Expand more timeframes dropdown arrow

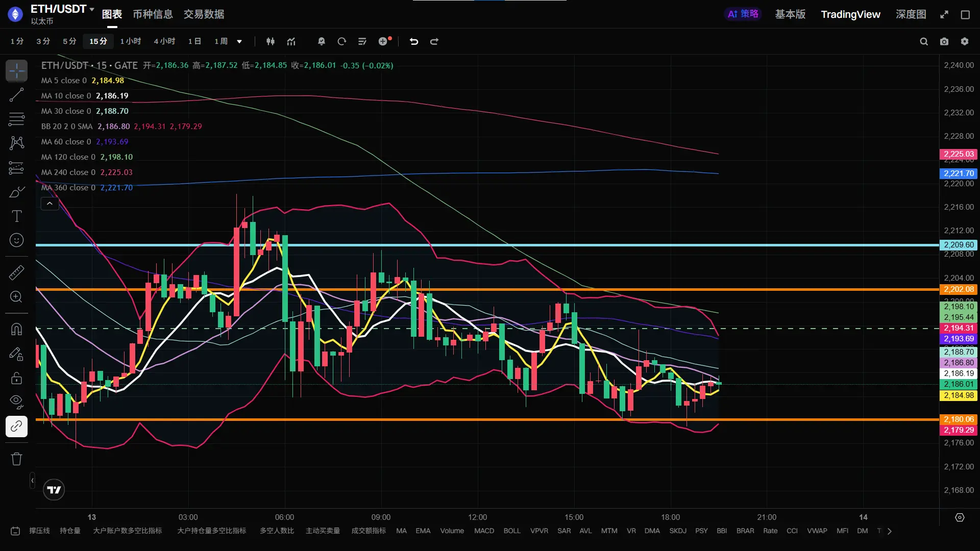[x=239, y=41]
